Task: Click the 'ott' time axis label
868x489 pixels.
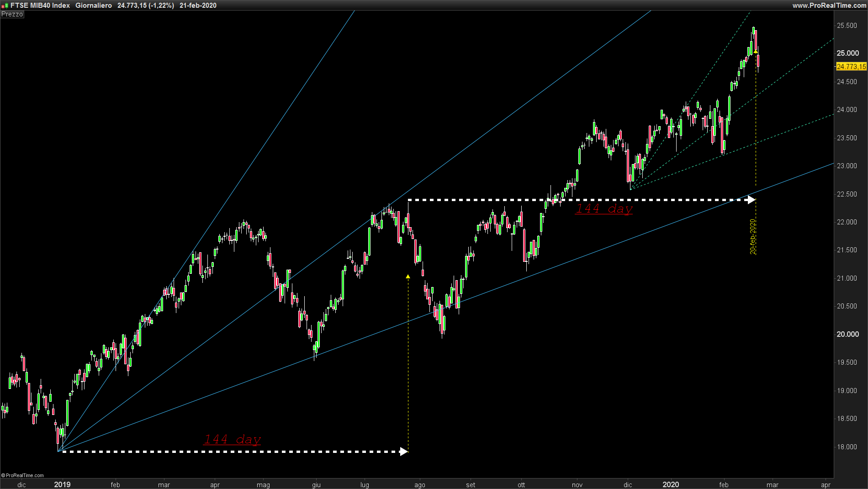Action: [521, 485]
